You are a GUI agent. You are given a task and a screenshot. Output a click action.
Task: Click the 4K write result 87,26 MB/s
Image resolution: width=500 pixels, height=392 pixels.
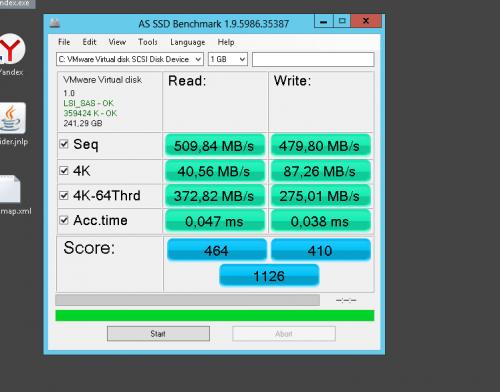pos(321,171)
